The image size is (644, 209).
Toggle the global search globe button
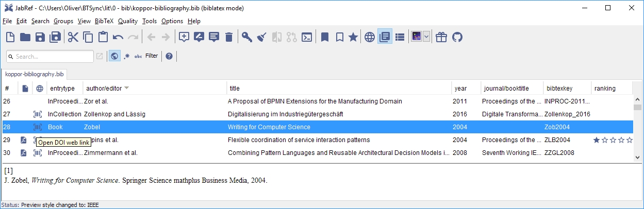coord(114,56)
